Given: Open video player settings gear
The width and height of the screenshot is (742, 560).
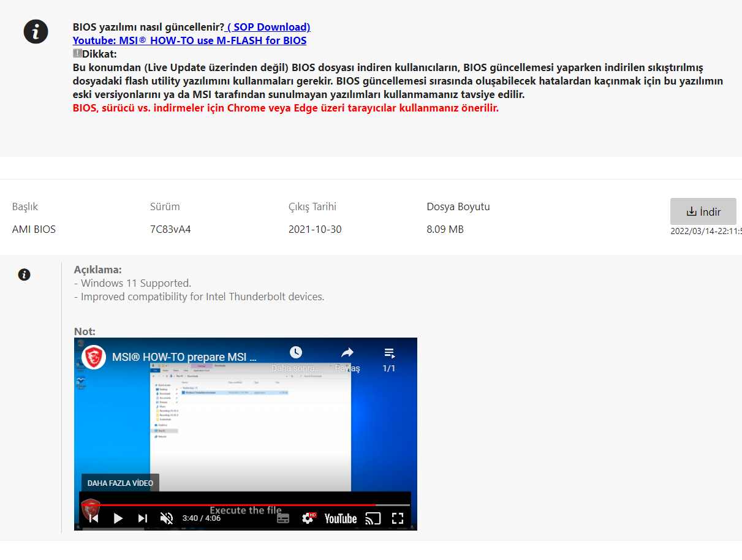Looking at the screenshot, I should click(308, 518).
